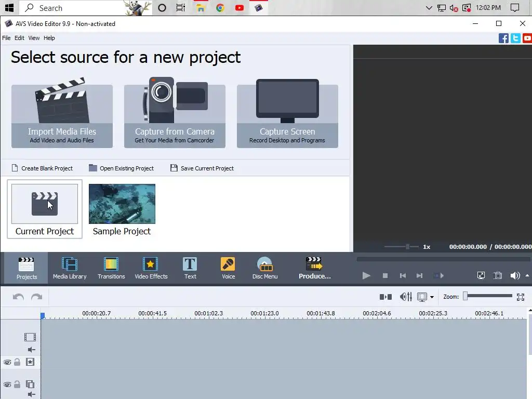Take a snapshot of the preview

pos(498,275)
